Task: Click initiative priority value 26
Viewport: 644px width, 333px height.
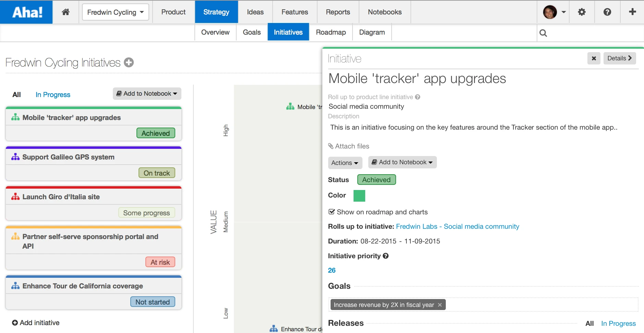Action: point(332,270)
